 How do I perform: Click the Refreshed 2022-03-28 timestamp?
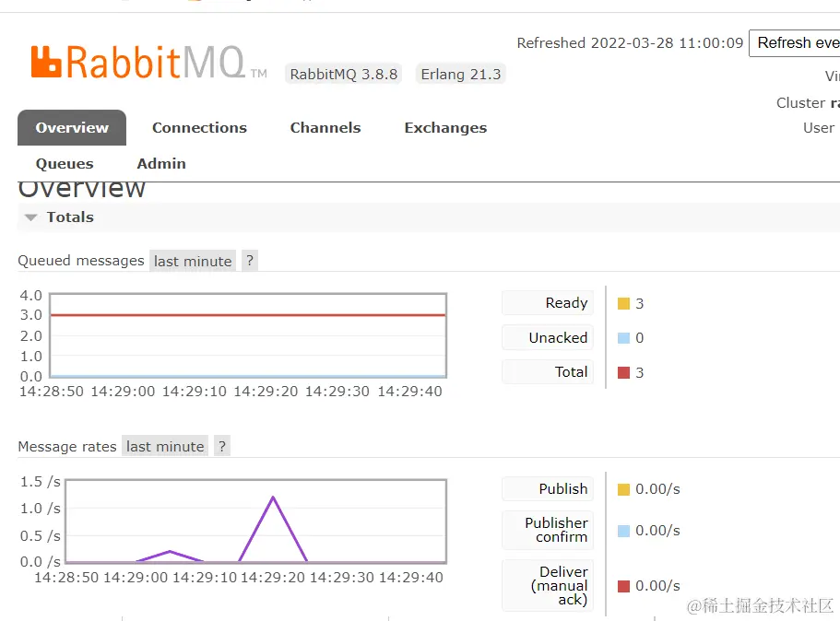pos(630,42)
